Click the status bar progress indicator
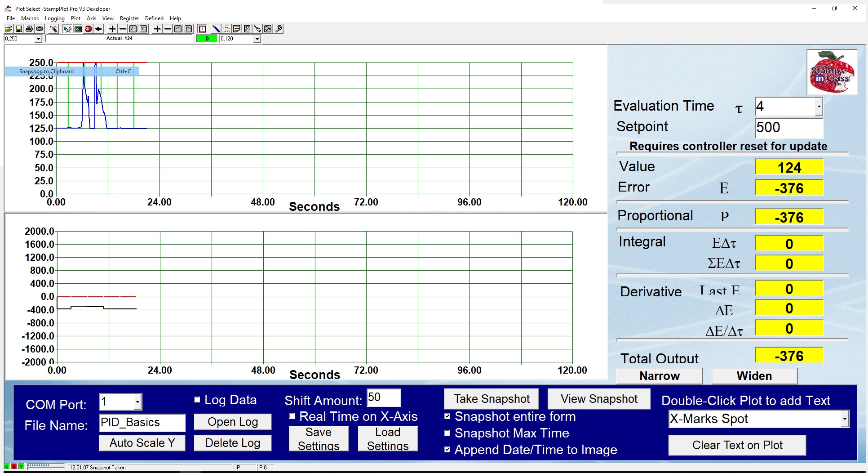The image size is (868, 473). point(45,466)
